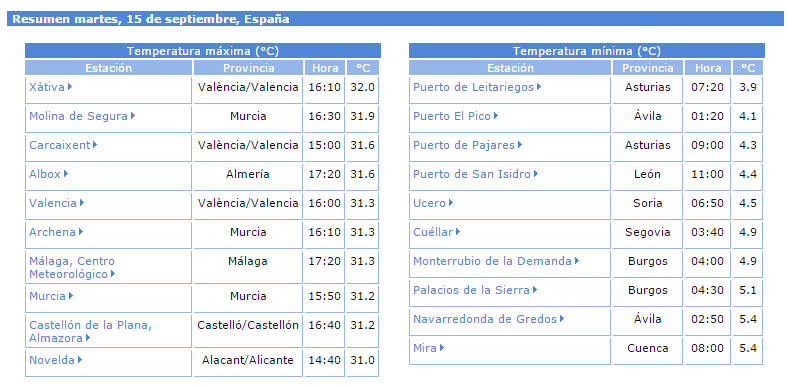The height and width of the screenshot is (387, 788).
Task: Open the Puerto de Pajares link
Action: 464,145
